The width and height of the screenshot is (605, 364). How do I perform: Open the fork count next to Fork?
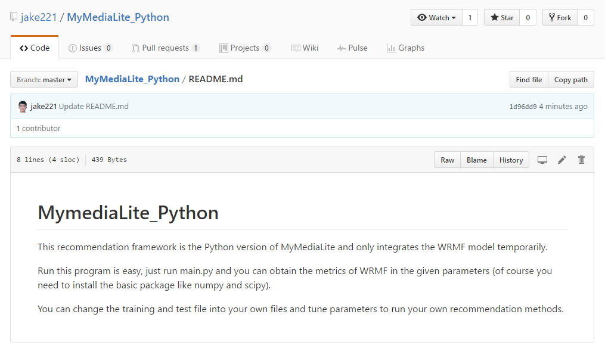tap(585, 18)
